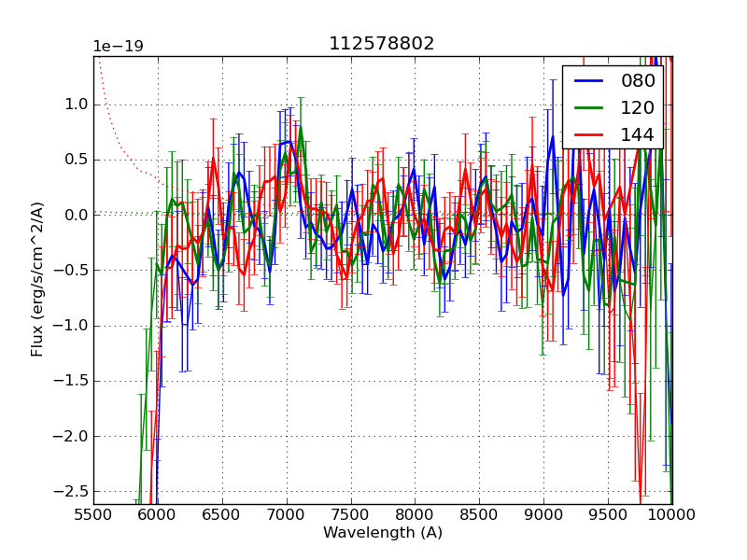Click the 080 legend label
This screenshot has width=747, height=560.
pos(638,81)
